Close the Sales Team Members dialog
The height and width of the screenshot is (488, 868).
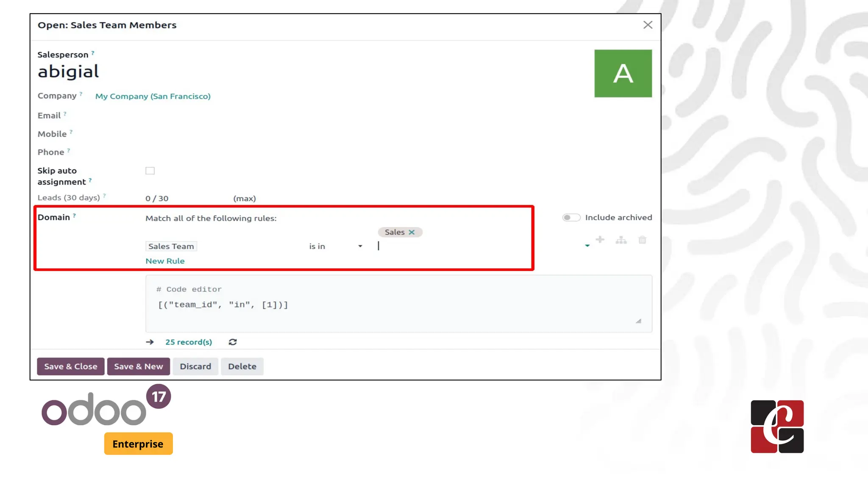point(647,25)
